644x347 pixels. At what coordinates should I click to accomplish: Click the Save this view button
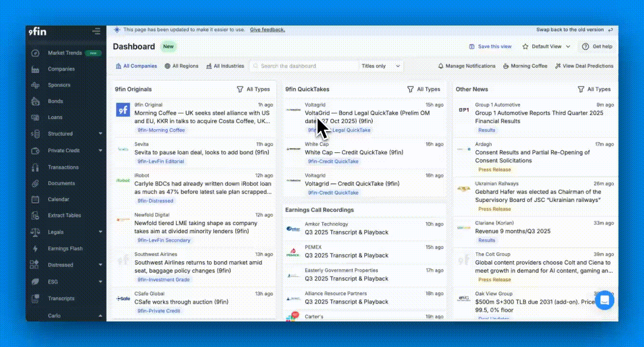pos(490,47)
